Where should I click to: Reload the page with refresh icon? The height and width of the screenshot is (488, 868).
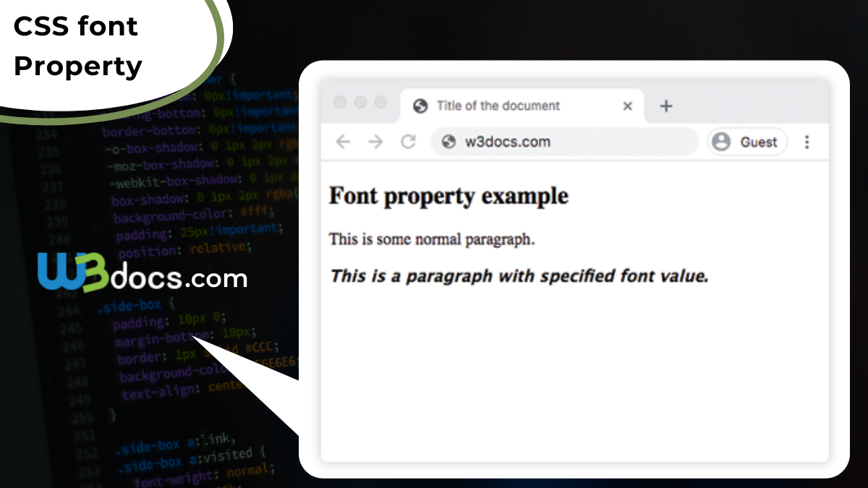[408, 142]
